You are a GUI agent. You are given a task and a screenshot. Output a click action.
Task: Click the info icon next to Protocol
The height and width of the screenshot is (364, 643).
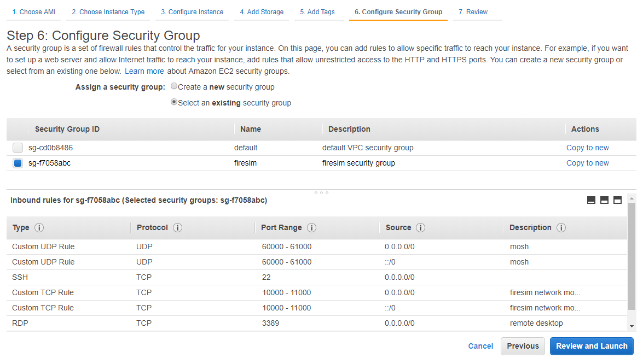point(177,228)
